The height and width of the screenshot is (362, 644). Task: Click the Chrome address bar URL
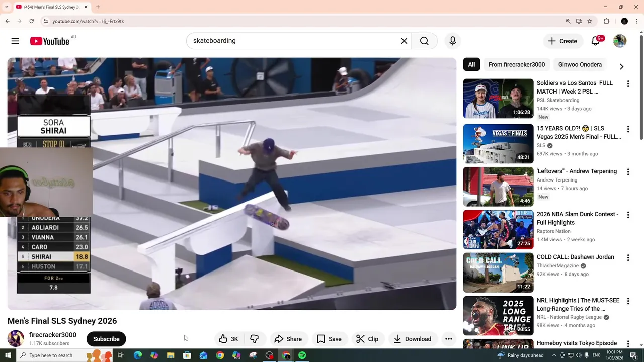point(88,21)
